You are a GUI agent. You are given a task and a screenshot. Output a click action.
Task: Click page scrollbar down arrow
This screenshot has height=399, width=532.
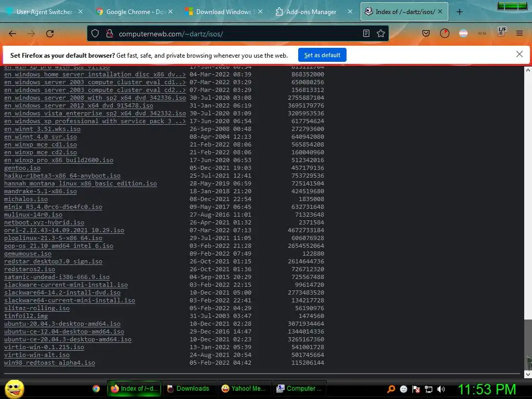tap(528, 374)
